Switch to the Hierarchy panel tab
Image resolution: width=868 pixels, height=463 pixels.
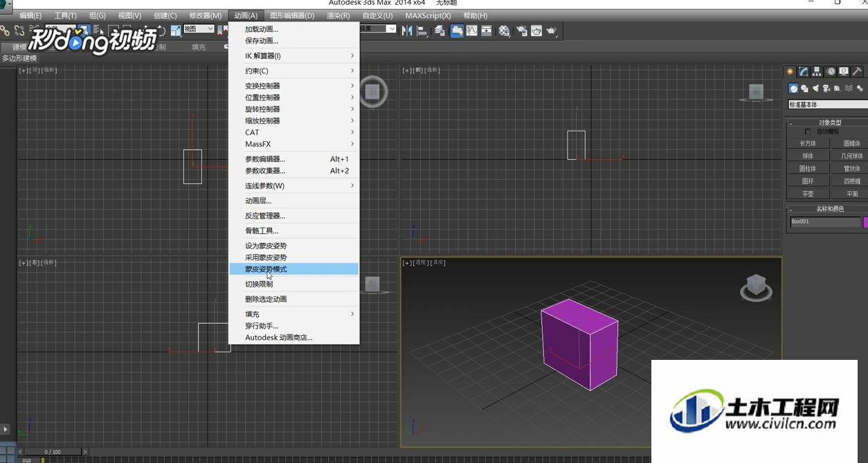pos(817,71)
